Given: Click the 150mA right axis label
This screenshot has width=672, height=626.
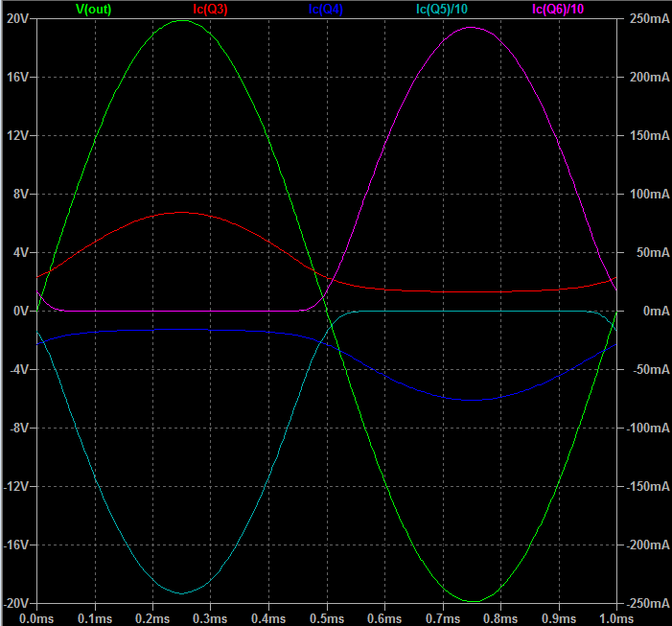Looking at the screenshot, I should click(649, 135).
